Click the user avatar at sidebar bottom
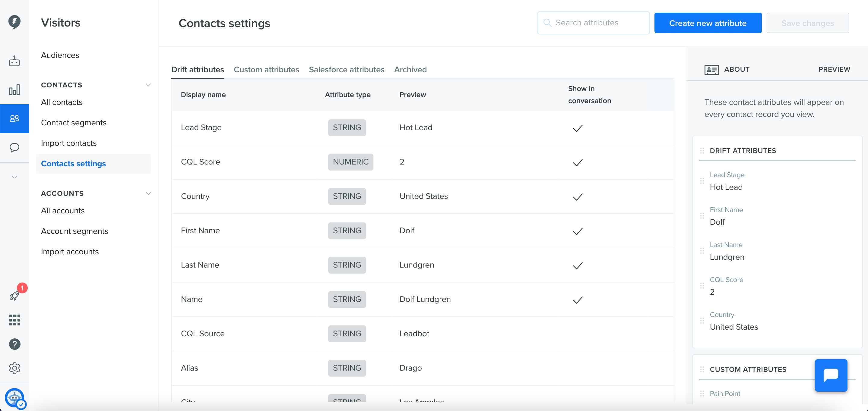The image size is (868, 411). pyautogui.click(x=14, y=398)
